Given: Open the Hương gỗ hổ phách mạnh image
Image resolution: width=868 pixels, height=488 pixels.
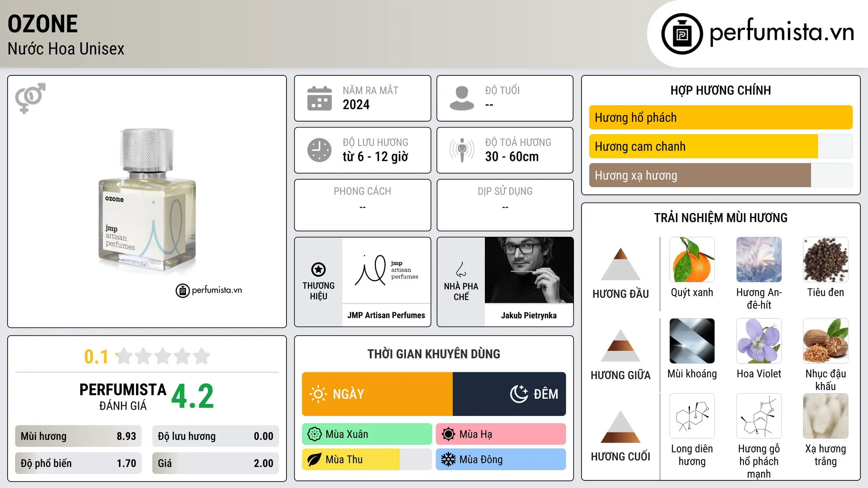Looking at the screenshot, I should coord(759,416).
